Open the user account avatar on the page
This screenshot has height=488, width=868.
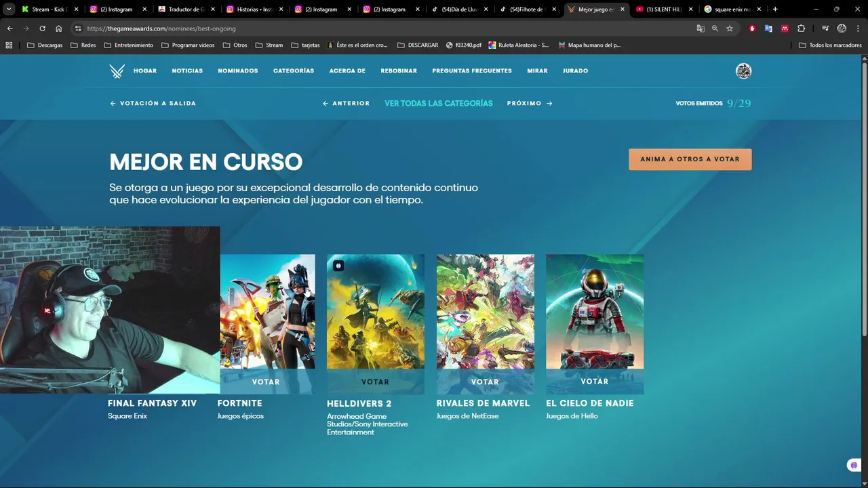coord(743,71)
